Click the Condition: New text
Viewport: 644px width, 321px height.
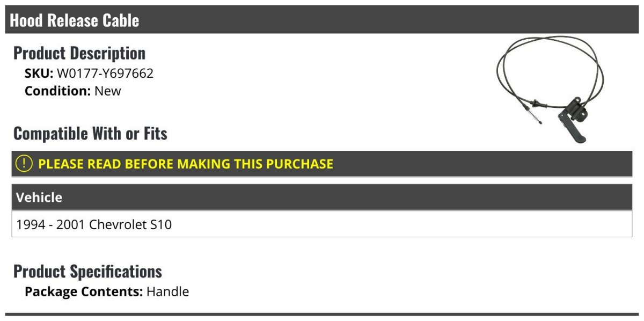coord(73,91)
